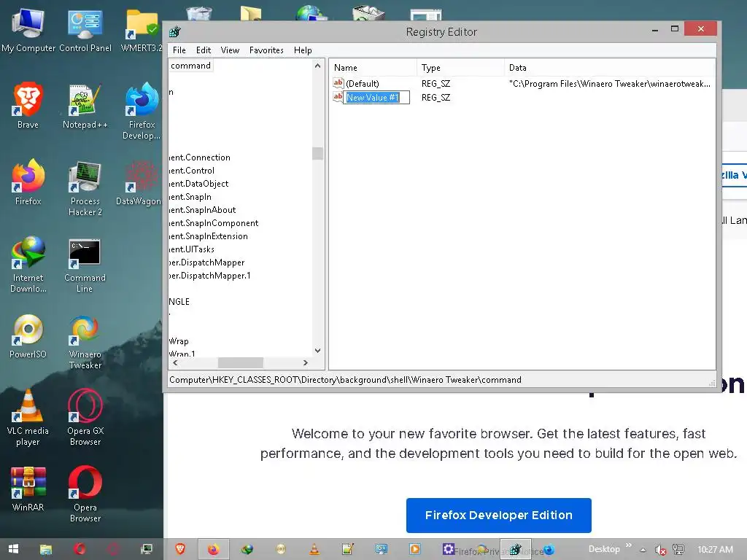The height and width of the screenshot is (560, 747).
Task: Click the Data column header
Action: click(610, 68)
